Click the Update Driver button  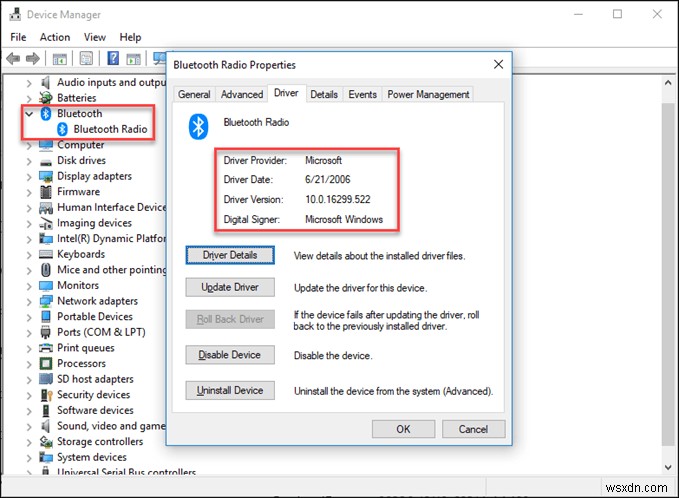point(230,287)
